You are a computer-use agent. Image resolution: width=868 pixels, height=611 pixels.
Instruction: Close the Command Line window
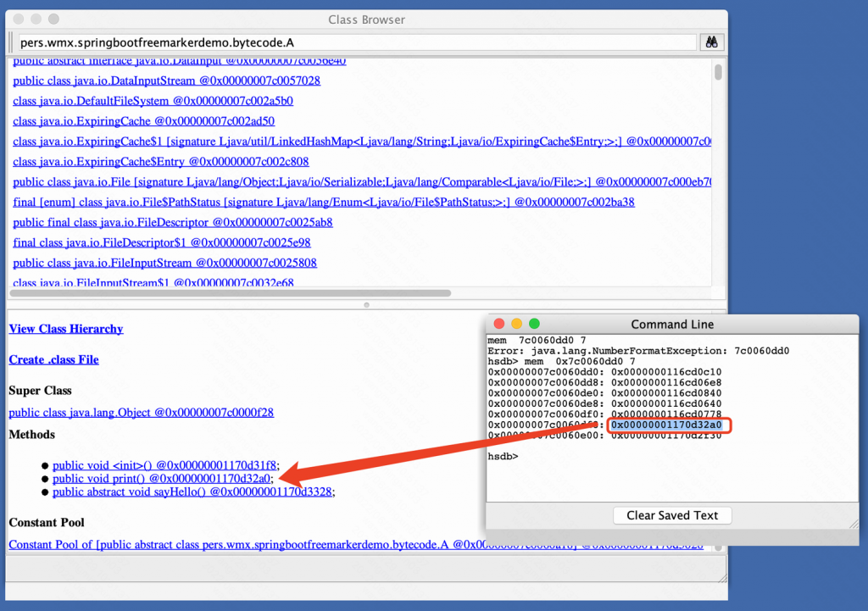click(499, 324)
